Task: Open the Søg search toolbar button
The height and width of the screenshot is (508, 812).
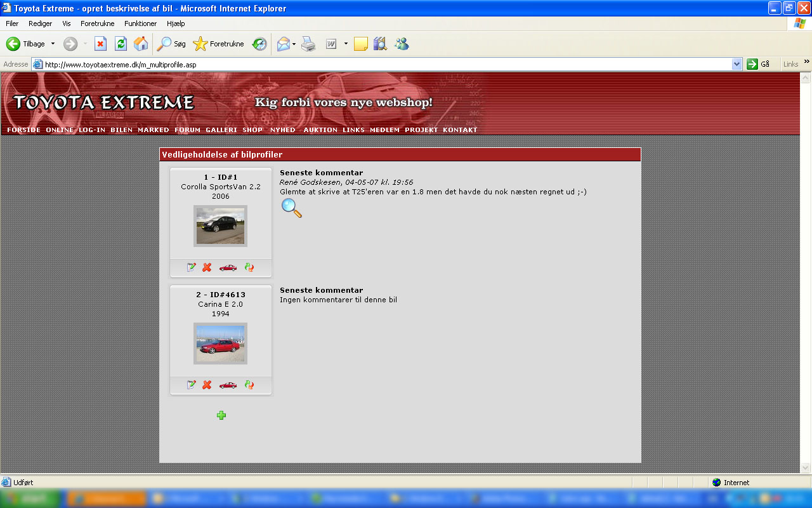Action: point(172,44)
